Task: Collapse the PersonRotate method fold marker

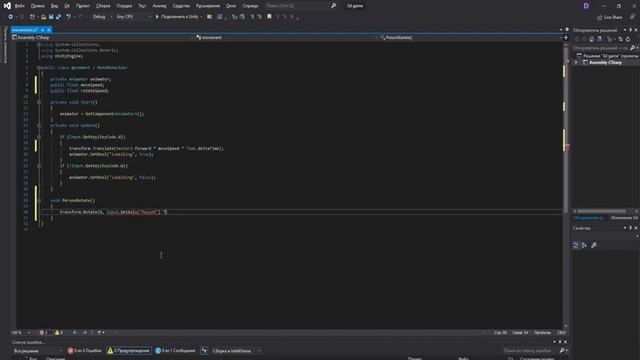Action: point(39,200)
